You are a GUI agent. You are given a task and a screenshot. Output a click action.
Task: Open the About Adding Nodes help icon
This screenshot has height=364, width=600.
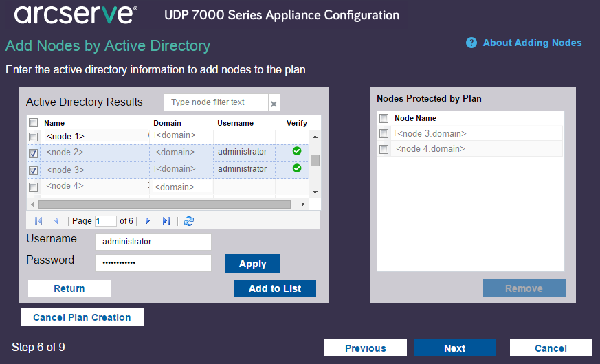471,43
